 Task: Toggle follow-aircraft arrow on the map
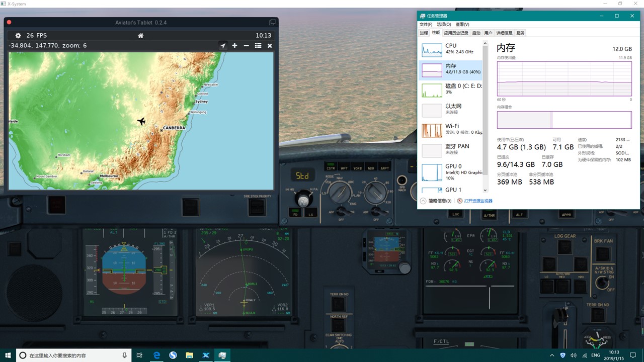223,46
